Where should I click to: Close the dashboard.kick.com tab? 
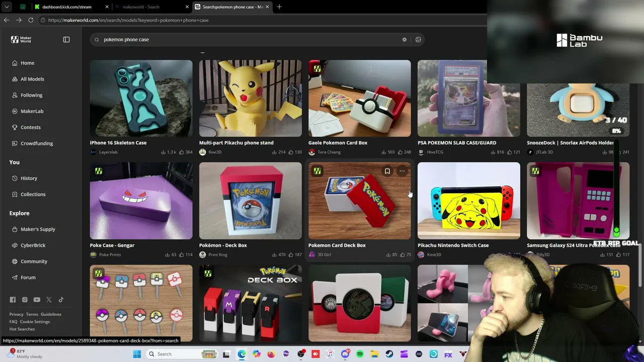click(x=107, y=7)
